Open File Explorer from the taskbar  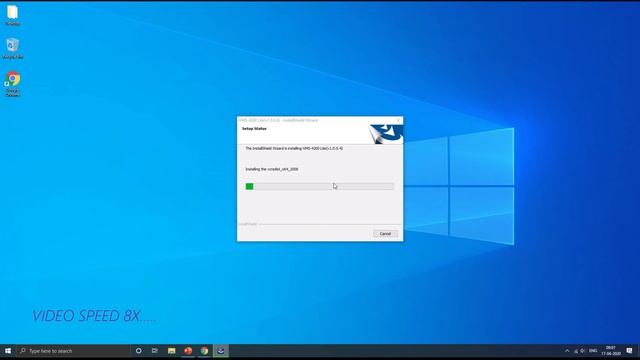click(171, 351)
